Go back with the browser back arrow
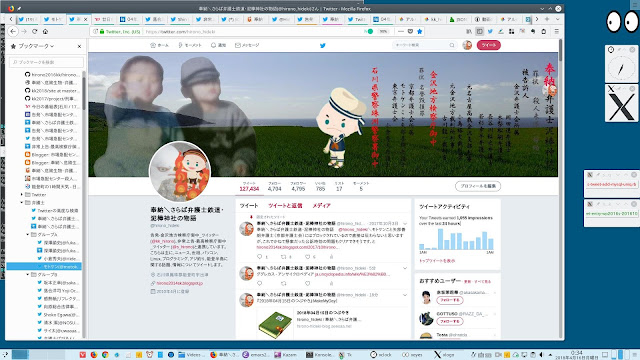This screenshot has height=360, width=640. coord(13,31)
